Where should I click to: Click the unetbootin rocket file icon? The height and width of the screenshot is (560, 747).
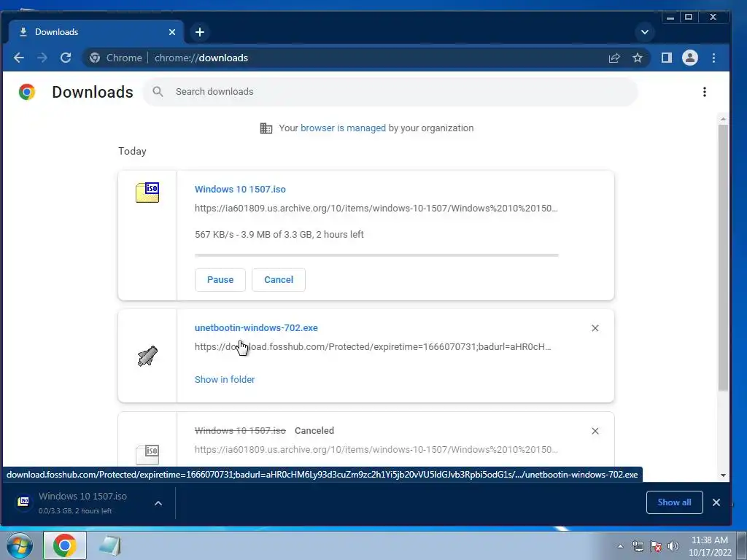[147, 356]
